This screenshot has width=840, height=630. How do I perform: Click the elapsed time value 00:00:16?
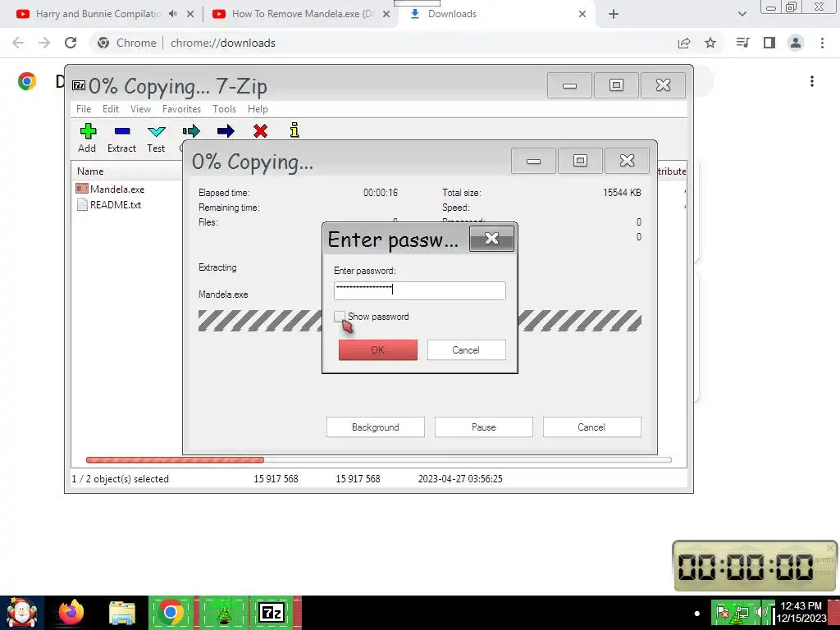click(381, 192)
